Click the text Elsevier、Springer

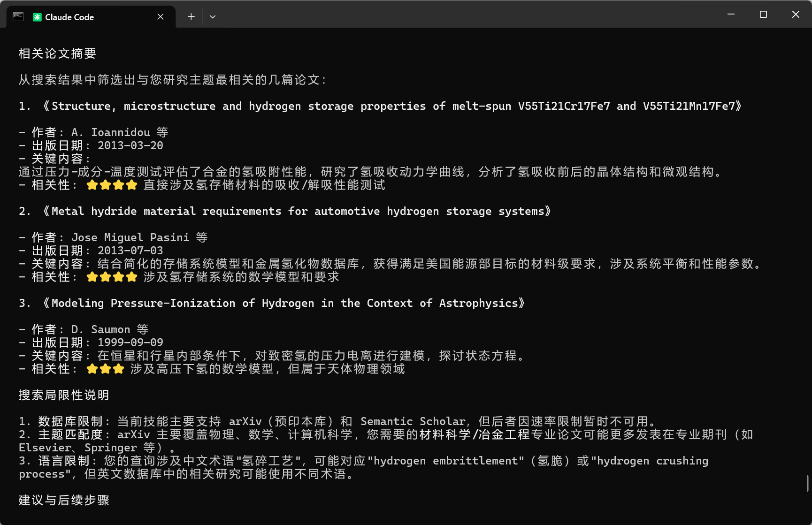tap(78, 448)
